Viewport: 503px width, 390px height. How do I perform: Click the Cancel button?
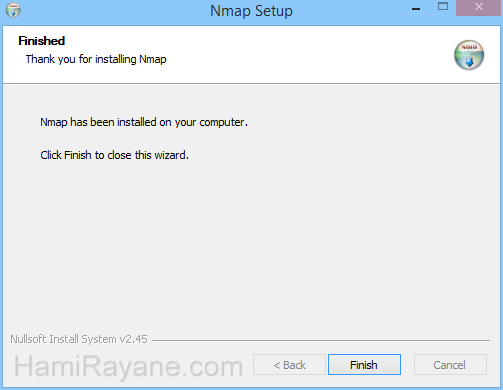point(450,365)
